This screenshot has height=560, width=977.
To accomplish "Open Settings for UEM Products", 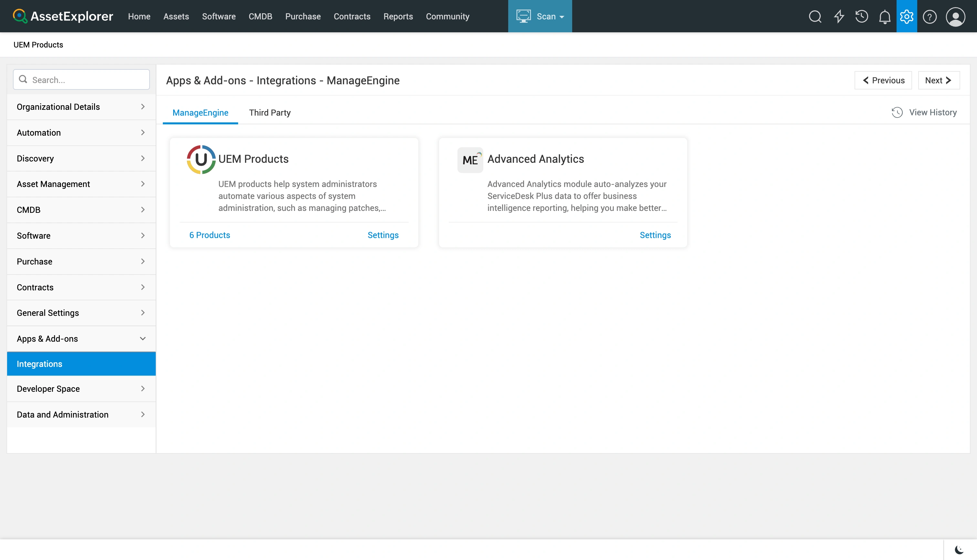I will coord(383,235).
